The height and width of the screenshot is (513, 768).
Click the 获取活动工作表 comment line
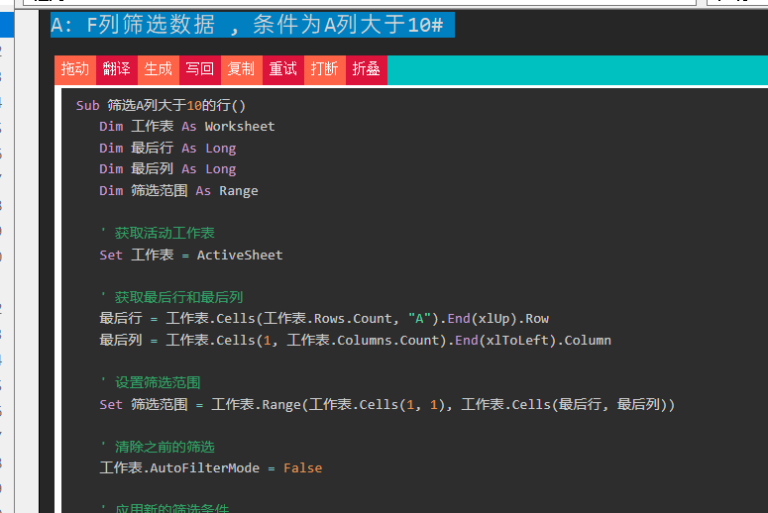click(157, 233)
